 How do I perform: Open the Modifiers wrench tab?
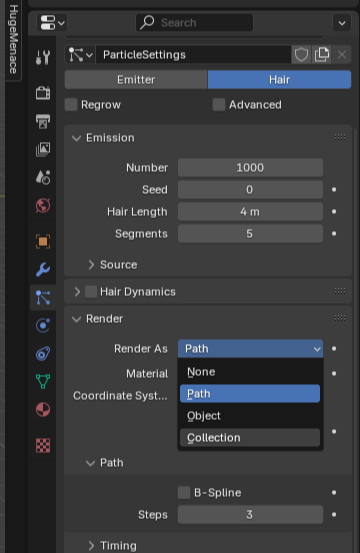(x=43, y=269)
